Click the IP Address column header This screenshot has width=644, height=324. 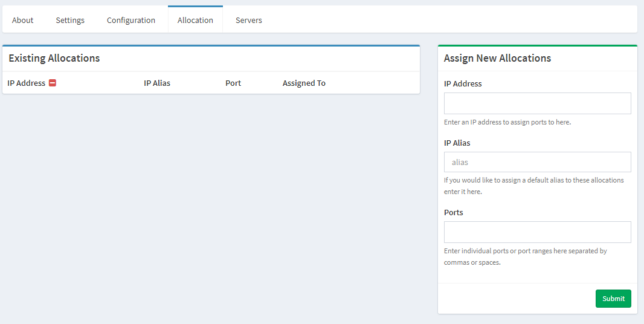pyautogui.click(x=27, y=83)
